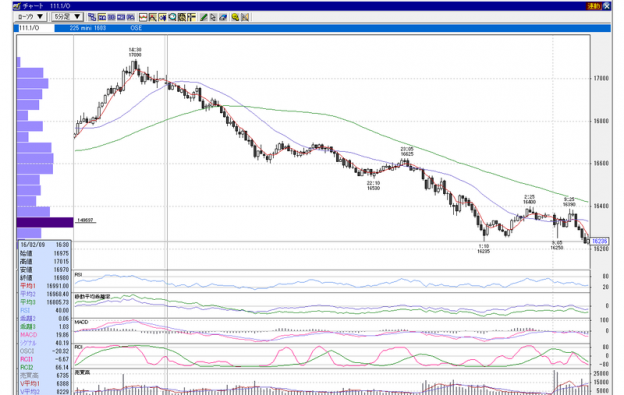Screen dimensions: 624x395
Task: Click the highlighted dark volume profile bar
Action: (45, 222)
